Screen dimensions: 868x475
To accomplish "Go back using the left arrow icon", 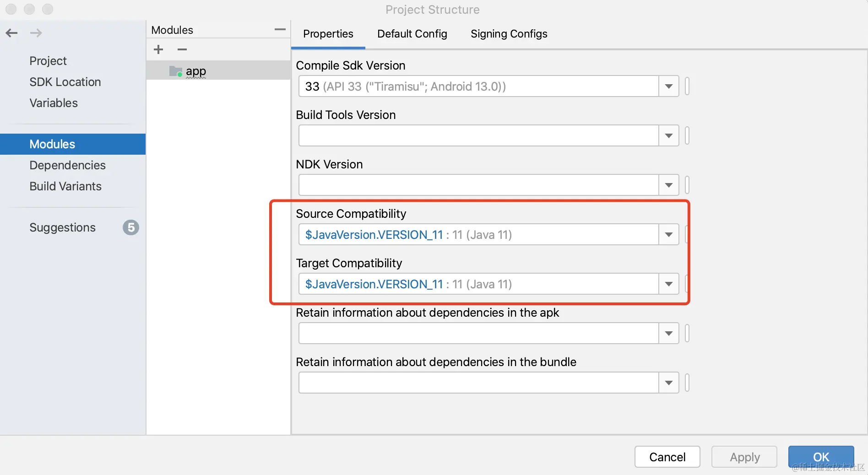I will (11, 33).
